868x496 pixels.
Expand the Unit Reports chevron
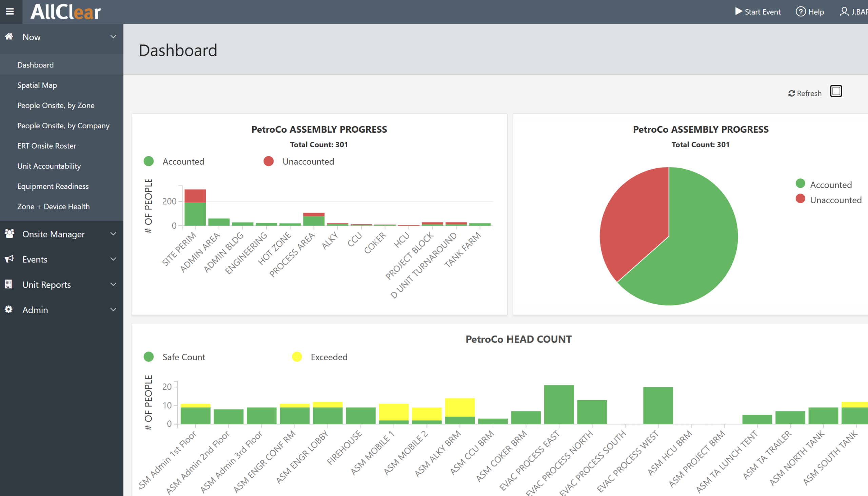113,284
